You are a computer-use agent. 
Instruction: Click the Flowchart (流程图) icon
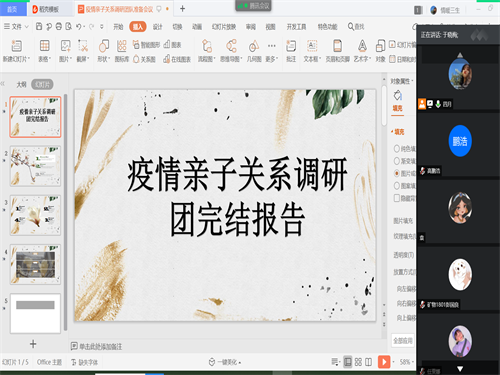(x=207, y=46)
